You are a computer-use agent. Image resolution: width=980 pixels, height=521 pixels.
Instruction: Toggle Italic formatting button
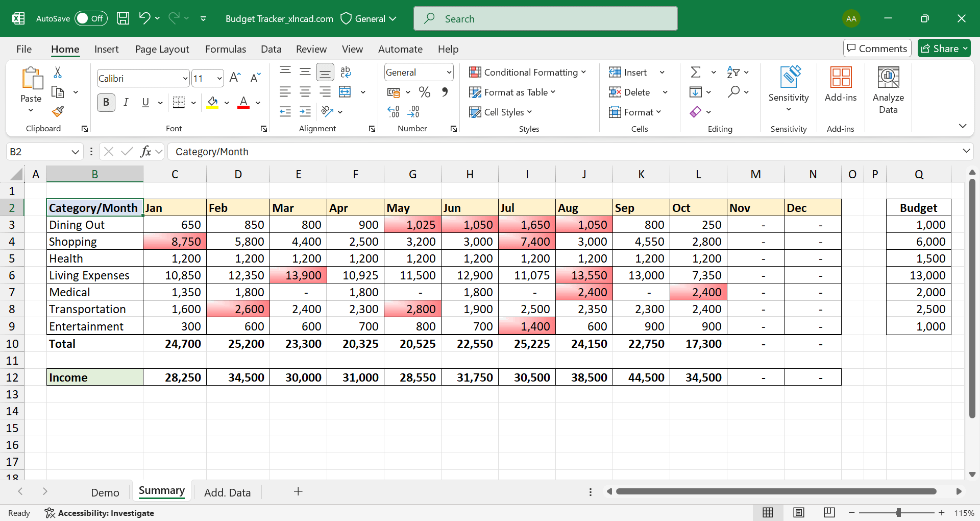point(126,102)
